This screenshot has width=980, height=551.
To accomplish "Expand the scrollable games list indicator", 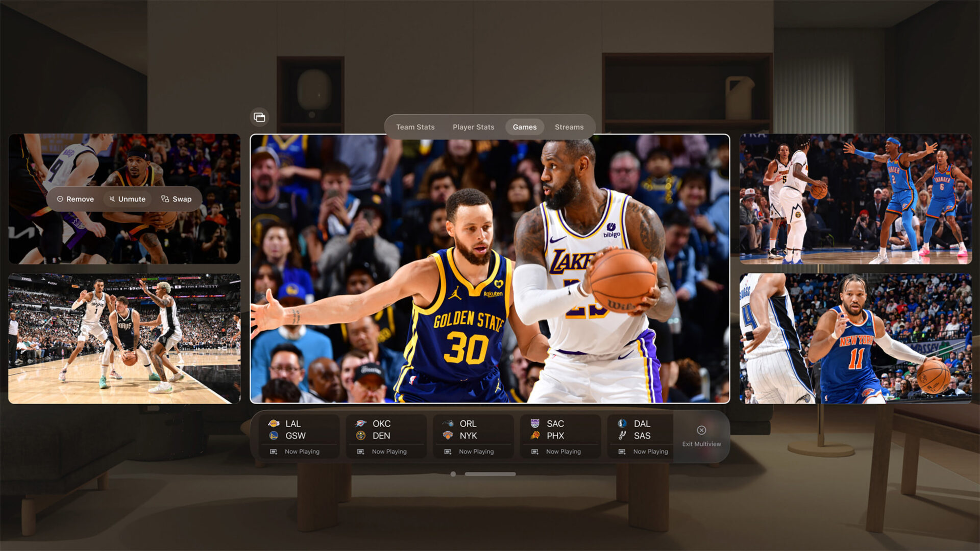I will pyautogui.click(x=501, y=474).
